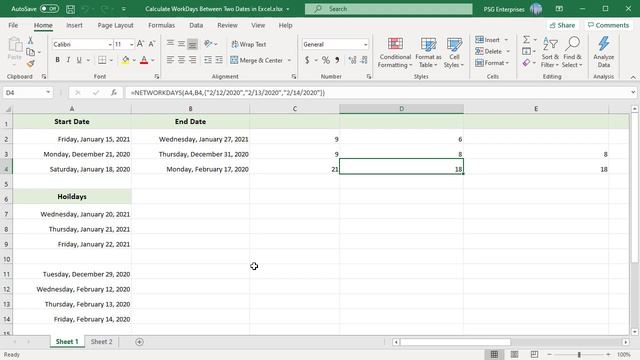Screen dimensions: 640x360
Task: Click the Copy icon
Action: (30, 52)
